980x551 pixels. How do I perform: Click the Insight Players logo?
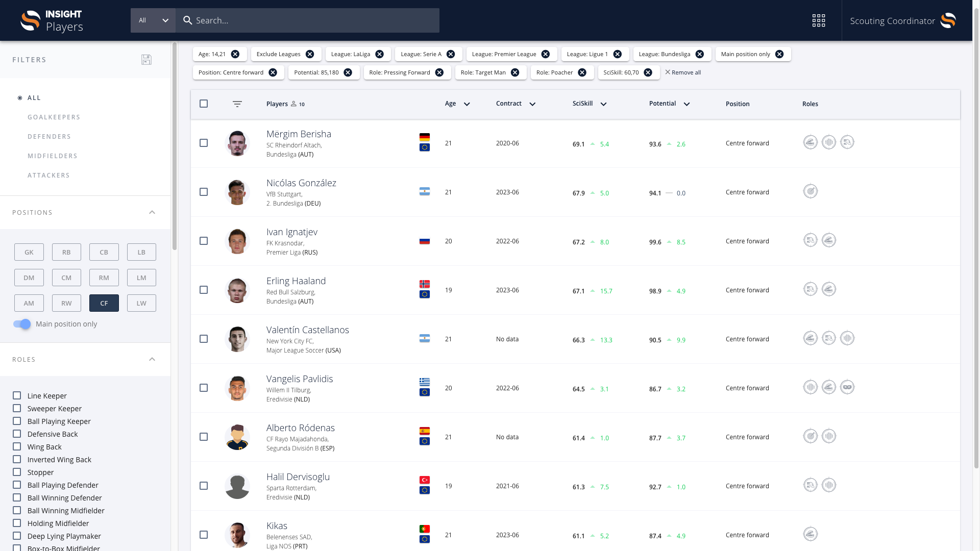52,20
